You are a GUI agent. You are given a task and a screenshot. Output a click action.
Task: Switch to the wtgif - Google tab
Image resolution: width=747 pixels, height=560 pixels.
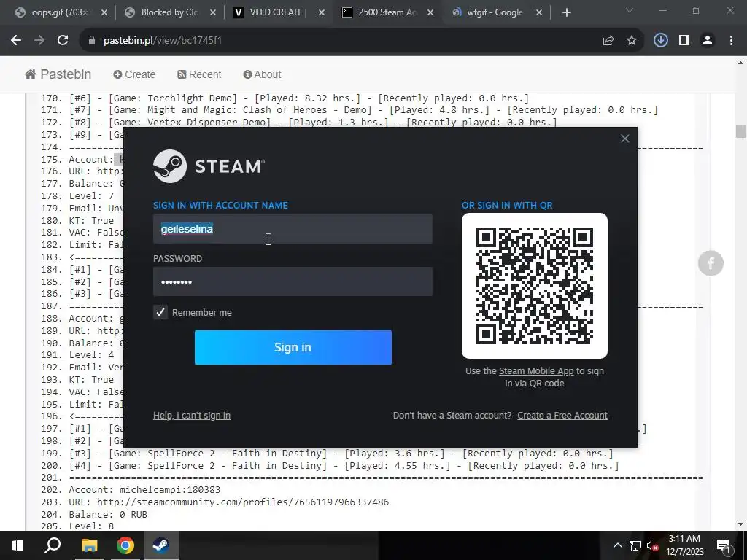tap(496, 12)
